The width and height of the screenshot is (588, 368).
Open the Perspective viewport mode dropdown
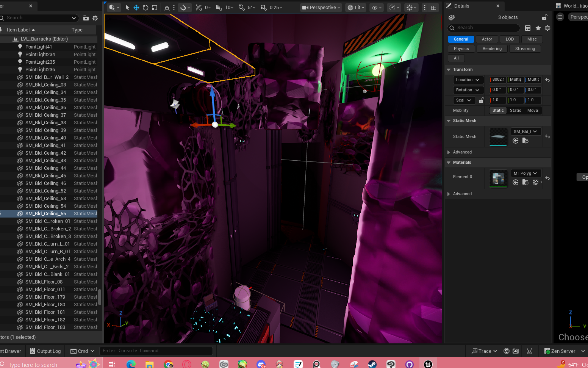pos(321,8)
